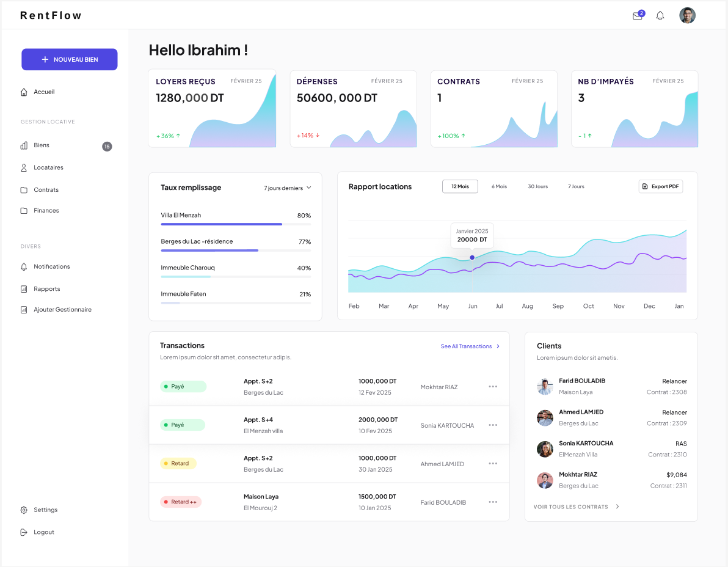The height and width of the screenshot is (567, 728).
Task: Click Sonia KARTOUCHA client avatar
Action: [545, 449]
